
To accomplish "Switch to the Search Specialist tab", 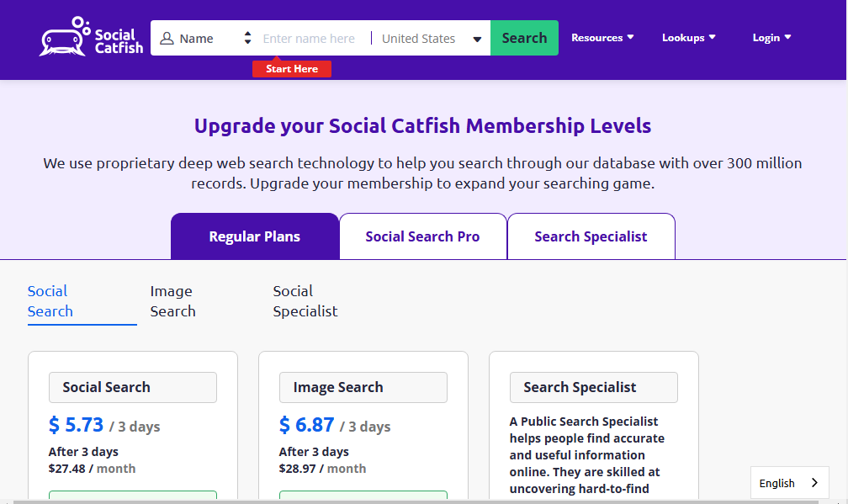I will [591, 236].
